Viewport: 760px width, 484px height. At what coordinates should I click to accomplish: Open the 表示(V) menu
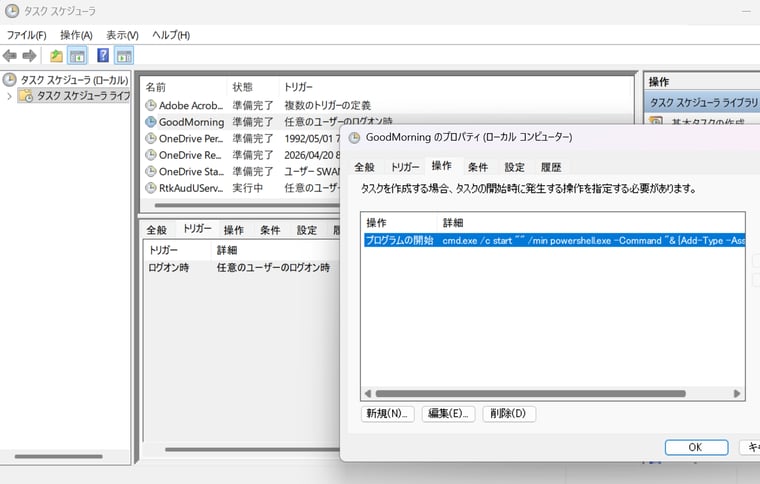pyautogui.click(x=123, y=35)
